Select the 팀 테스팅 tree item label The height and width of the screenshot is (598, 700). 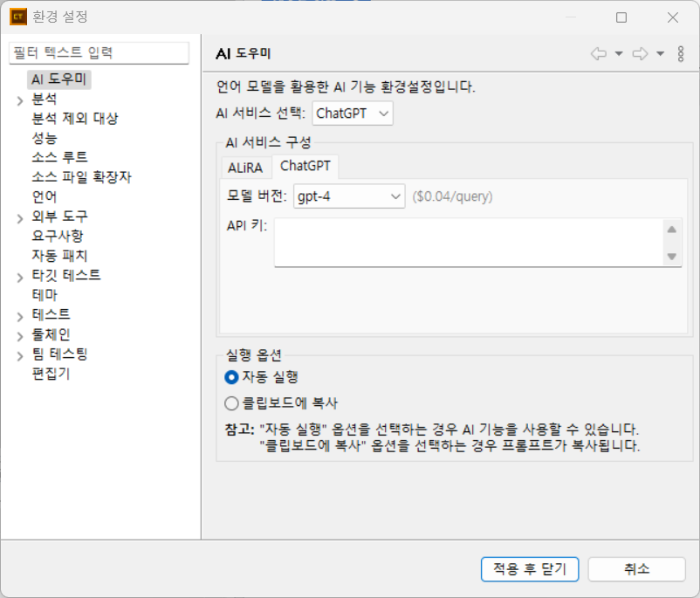(60, 354)
